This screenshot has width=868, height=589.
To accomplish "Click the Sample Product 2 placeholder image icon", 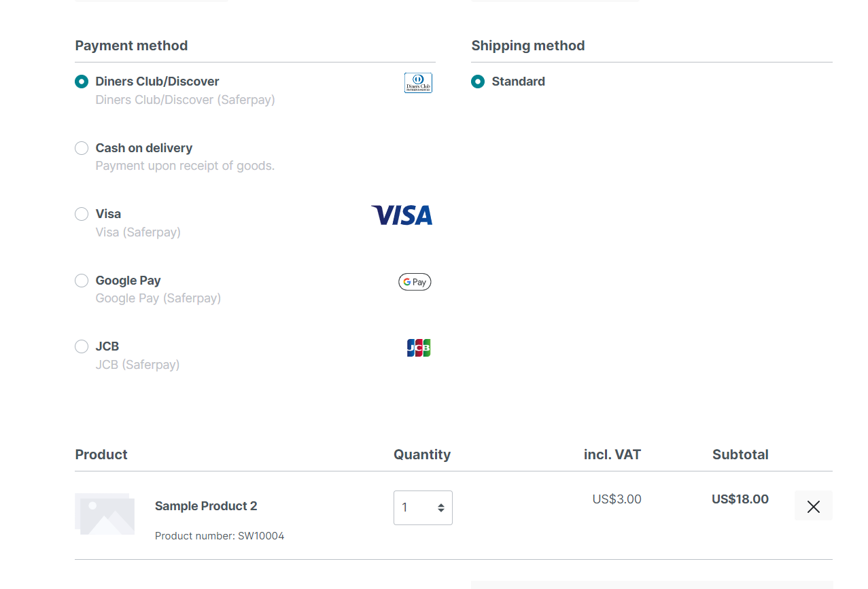I will (x=105, y=514).
